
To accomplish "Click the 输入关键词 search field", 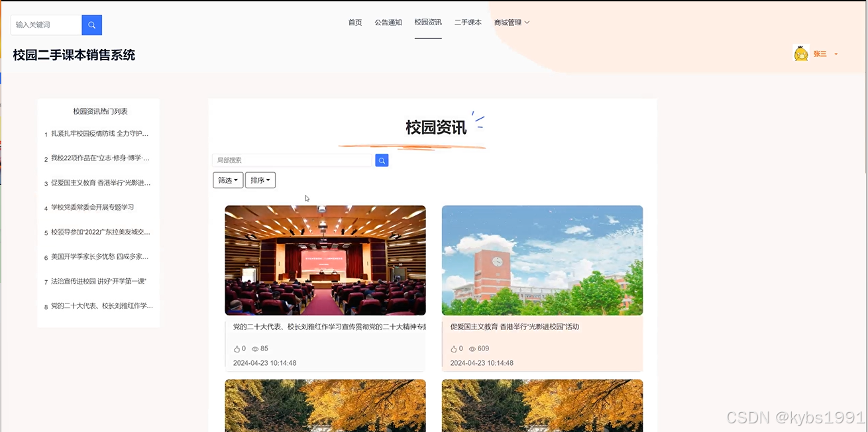I will [x=46, y=25].
